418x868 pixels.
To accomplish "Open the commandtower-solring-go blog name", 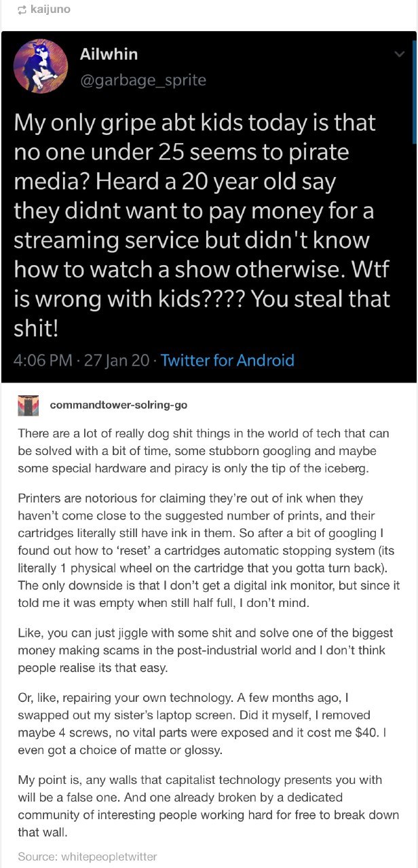I will click(118, 405).
